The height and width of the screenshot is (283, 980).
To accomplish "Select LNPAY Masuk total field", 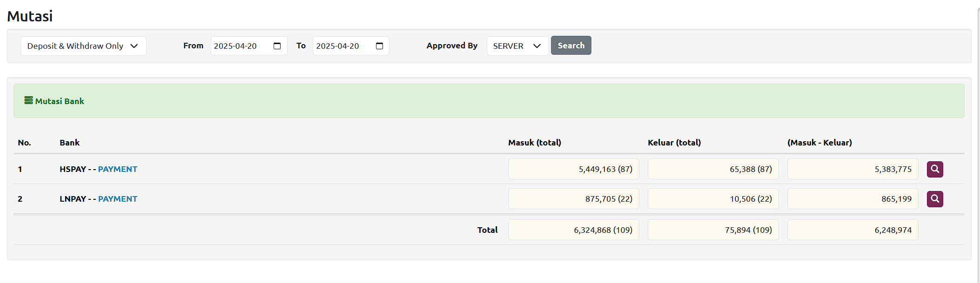I will click(573, 199).
